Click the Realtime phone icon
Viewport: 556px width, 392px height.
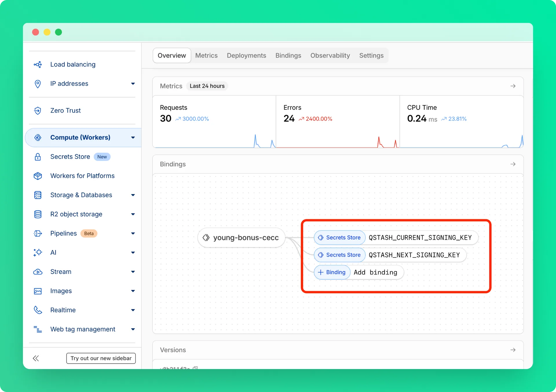coord(38,310)
